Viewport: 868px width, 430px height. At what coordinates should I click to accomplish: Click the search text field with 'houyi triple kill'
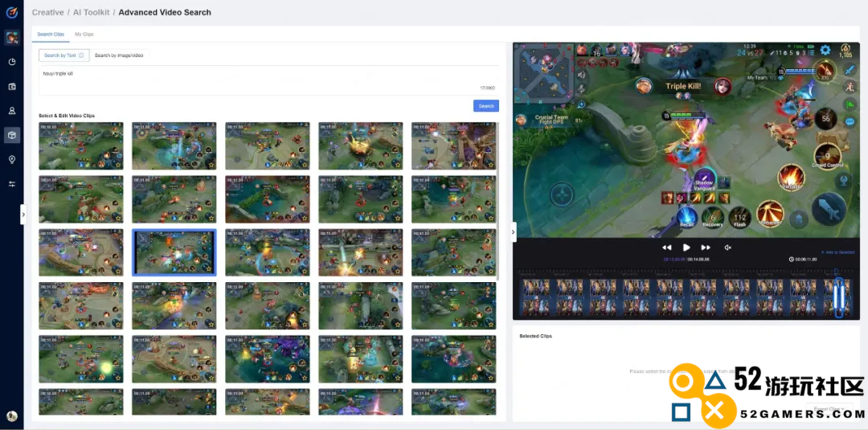click(265, 79)
